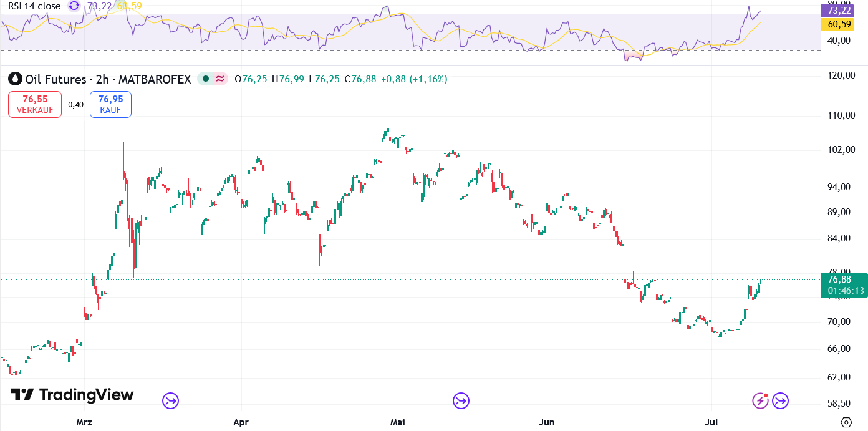Click the H76,99 high value
Viewport: 868px width, 431px height.
click(x=289, y=79)
